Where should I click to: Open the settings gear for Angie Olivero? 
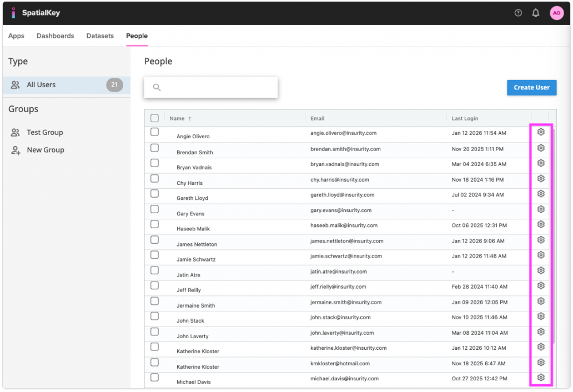(541, 132)
